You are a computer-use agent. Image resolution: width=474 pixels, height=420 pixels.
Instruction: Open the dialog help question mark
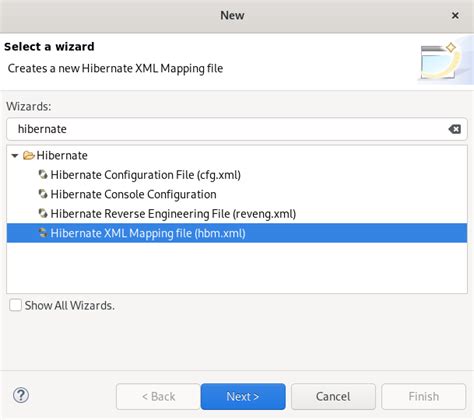click(x=21, y=396)
